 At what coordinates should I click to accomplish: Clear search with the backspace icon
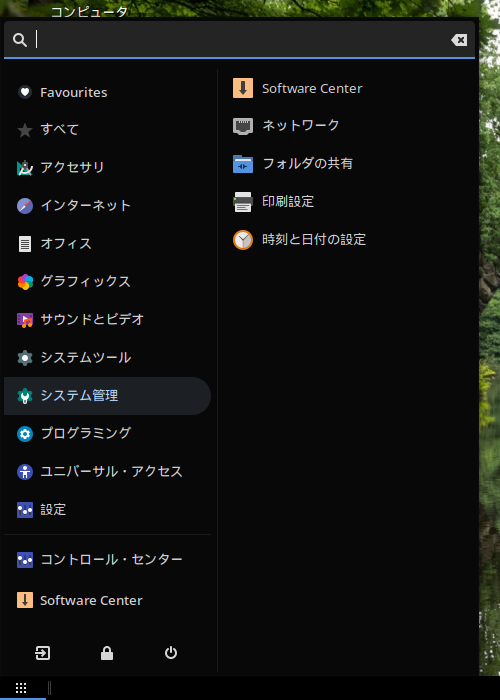tap(459, 40)
